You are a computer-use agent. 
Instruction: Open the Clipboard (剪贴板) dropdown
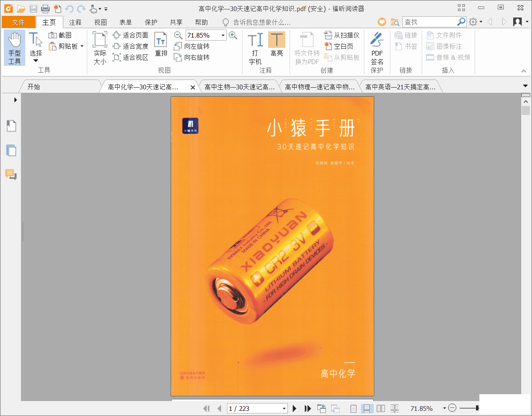tap(82, 46)
